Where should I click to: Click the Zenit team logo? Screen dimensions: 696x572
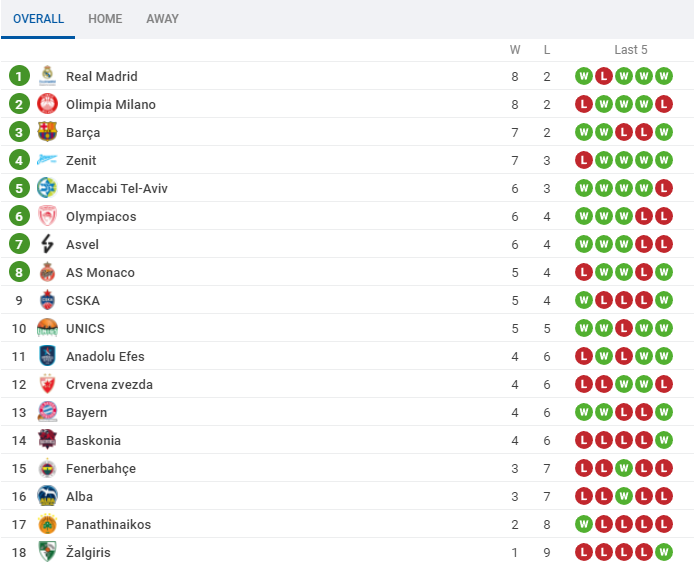47,160
